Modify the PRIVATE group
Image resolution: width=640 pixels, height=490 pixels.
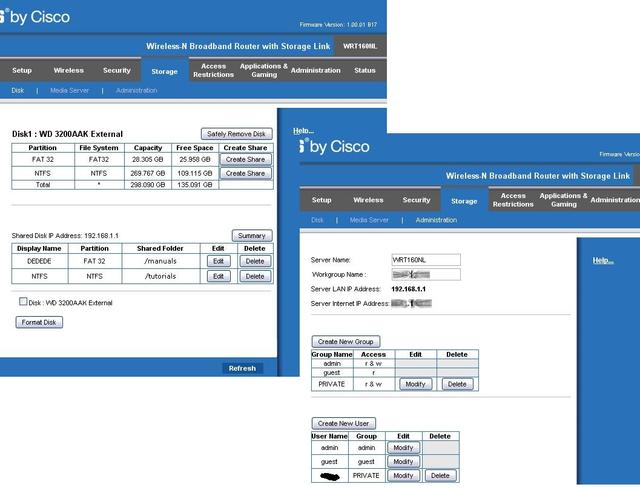pos(415,384)
